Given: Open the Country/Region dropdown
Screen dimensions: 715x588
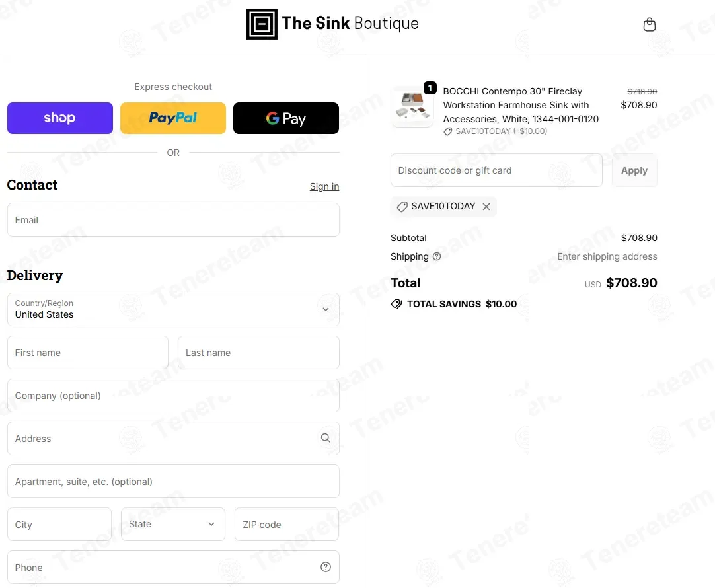Looking at the screenshot, I should 173,309.
